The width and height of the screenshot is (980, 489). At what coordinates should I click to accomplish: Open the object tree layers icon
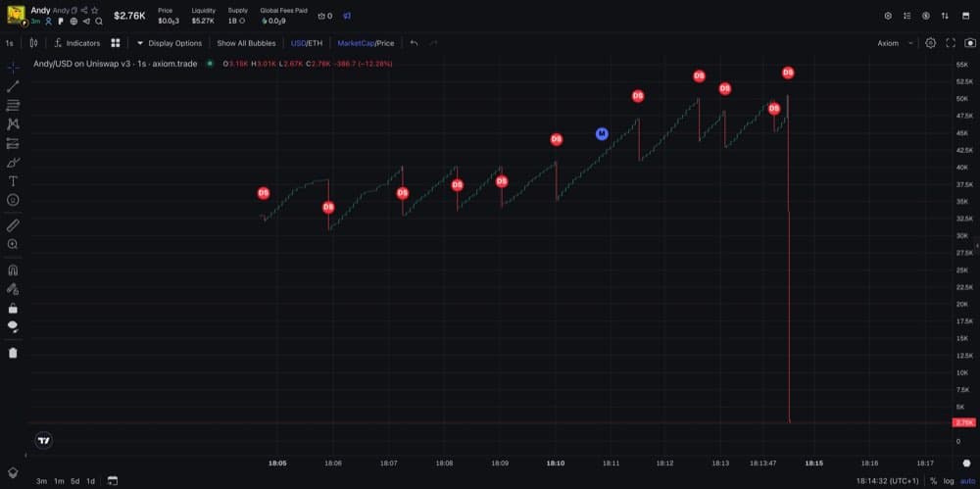(x=13, y=472)
